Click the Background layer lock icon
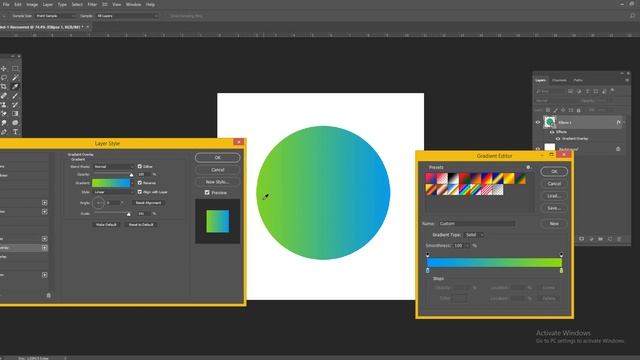 618,149
